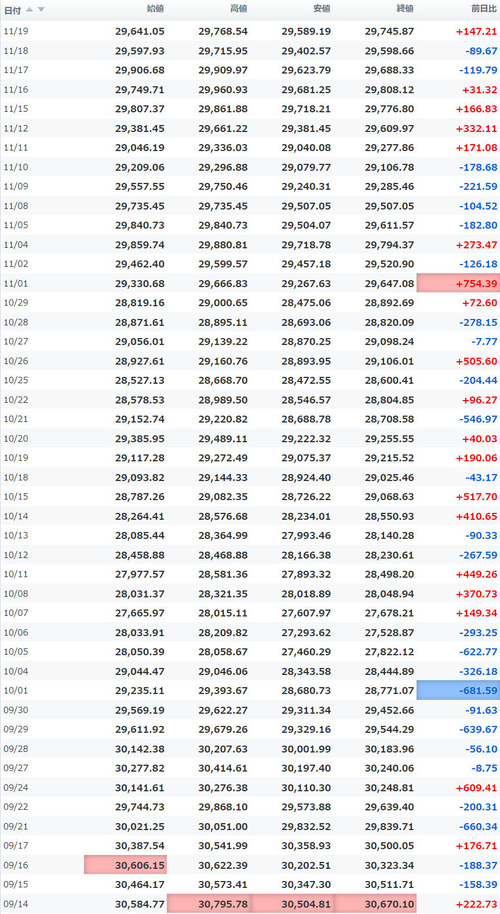Click the closing value 28,048.94
This screenshot has width=500, height=914.
pos(389,593)
